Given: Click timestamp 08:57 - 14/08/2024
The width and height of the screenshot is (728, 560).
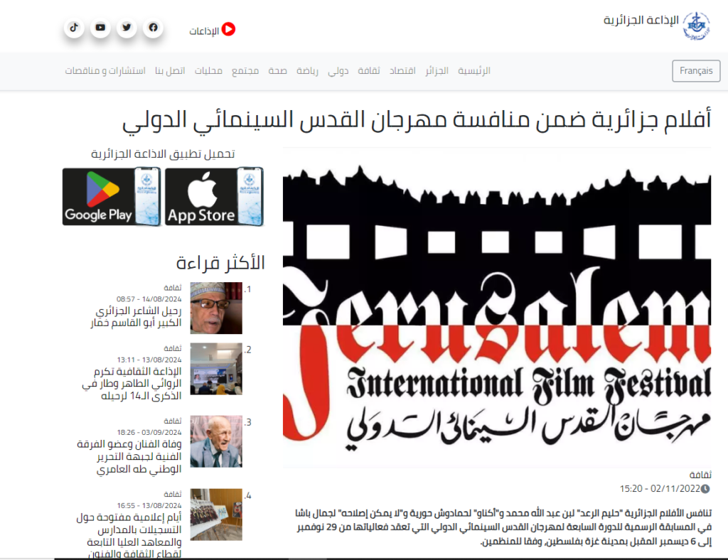Looking at the screenshot, I should point(149,299).
